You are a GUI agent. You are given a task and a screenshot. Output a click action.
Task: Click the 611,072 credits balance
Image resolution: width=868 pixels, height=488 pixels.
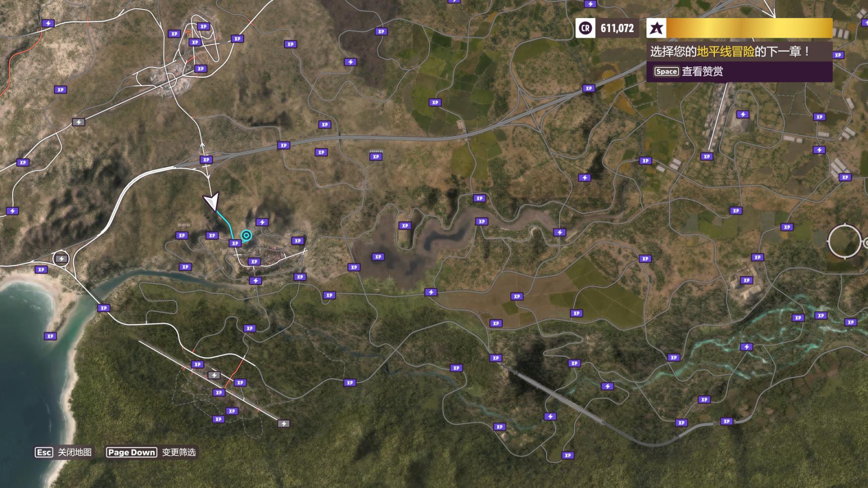click(x=617, y=29)
